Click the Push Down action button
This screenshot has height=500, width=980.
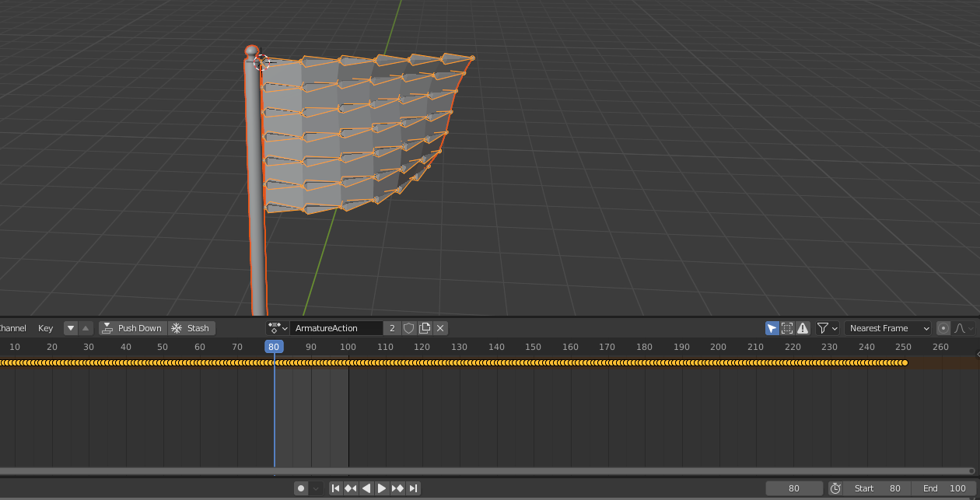[x=132, y=328]
